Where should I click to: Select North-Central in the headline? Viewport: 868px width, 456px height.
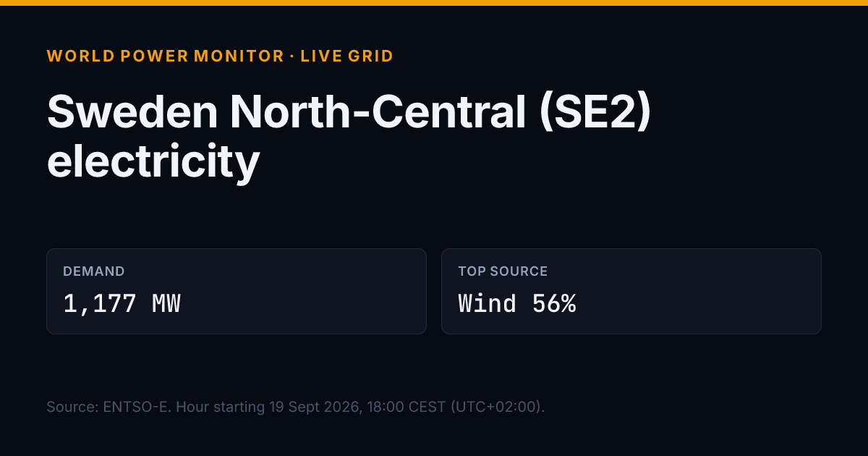(378, 112)
